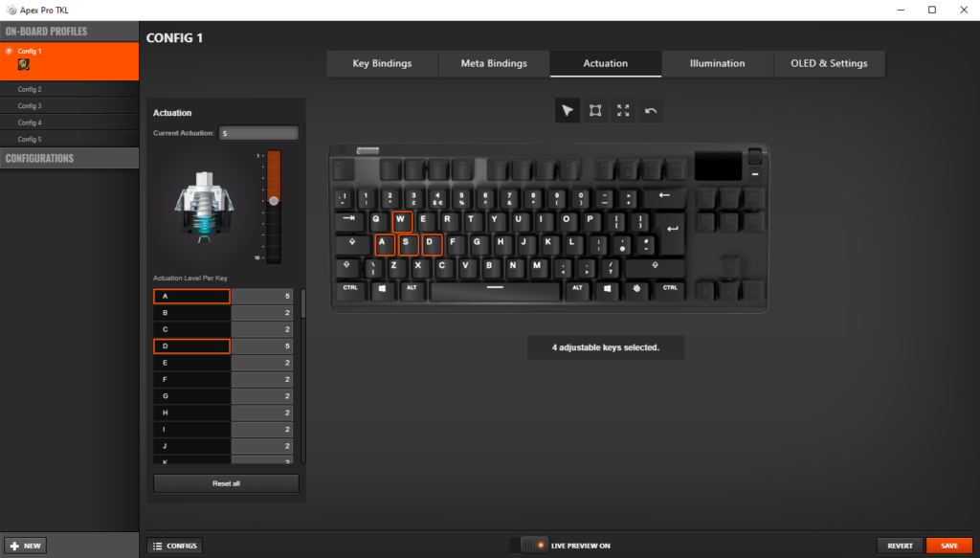Switch to the Illumination tab

click(718, 64)
